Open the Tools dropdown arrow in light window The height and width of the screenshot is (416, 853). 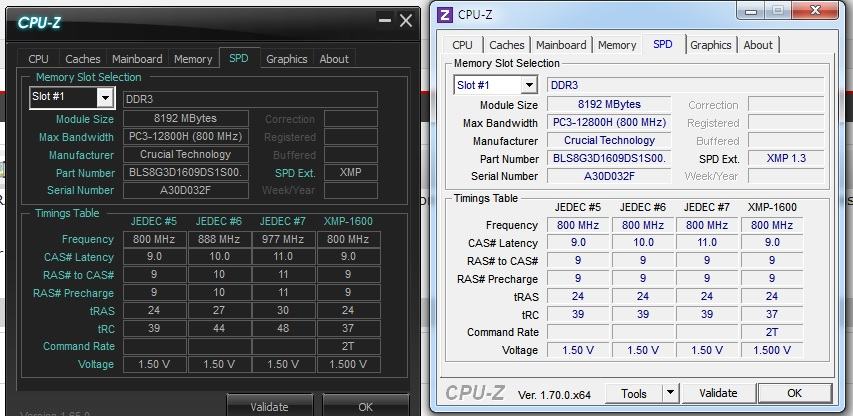pyautogui.click(x=670, y=393)
